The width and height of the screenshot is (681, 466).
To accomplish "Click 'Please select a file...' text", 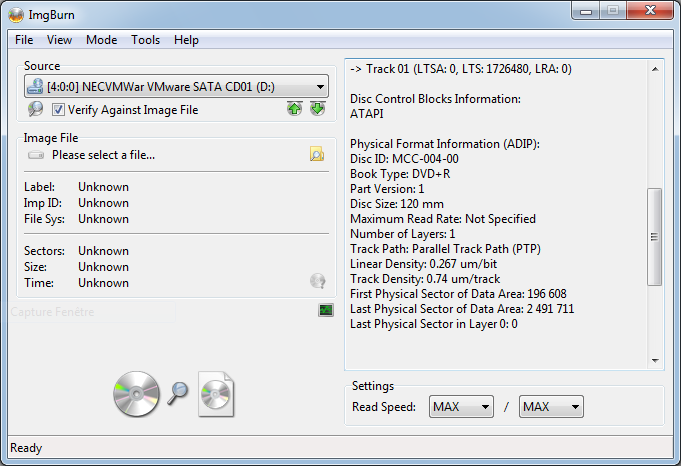I will (103, 155).
